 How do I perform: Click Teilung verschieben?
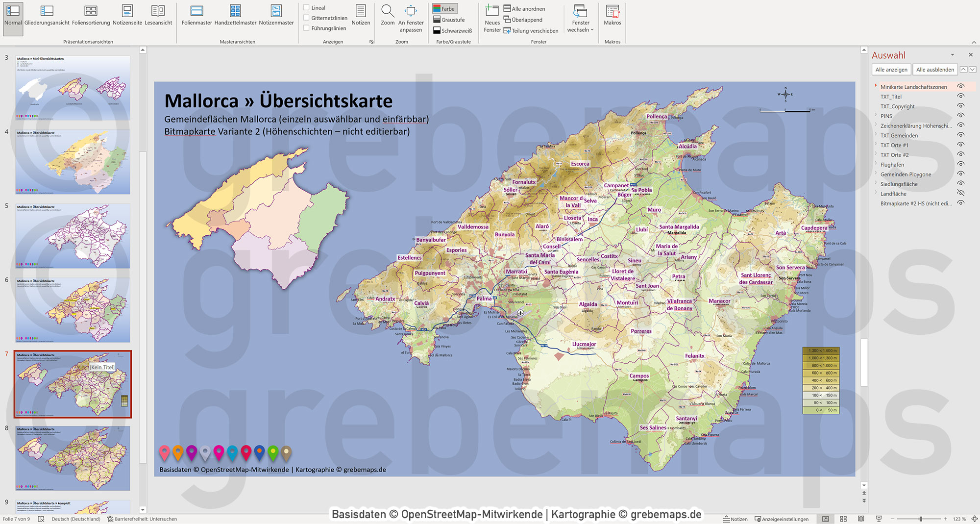(x=531, y=31)
